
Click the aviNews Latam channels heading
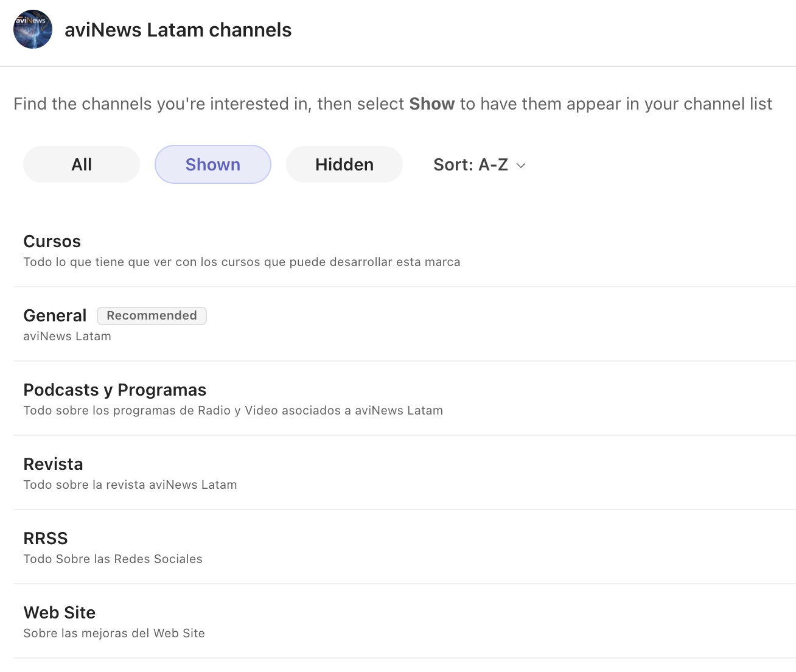tap(178, 30)
